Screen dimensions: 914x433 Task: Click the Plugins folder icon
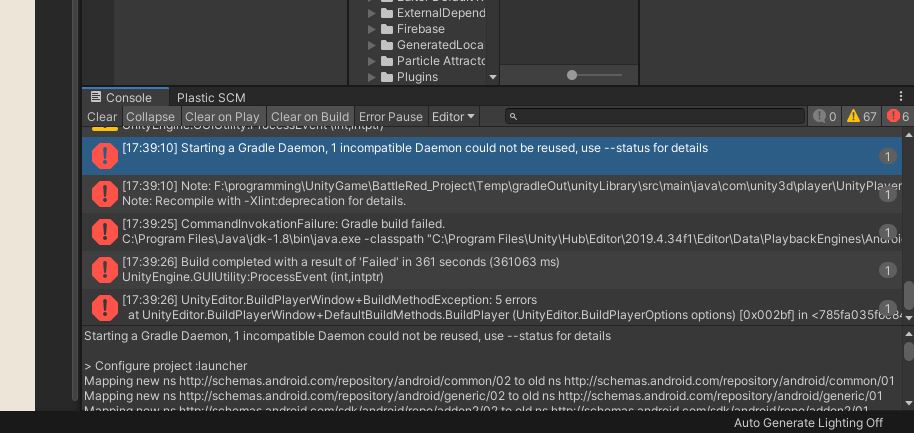[386, 77]
